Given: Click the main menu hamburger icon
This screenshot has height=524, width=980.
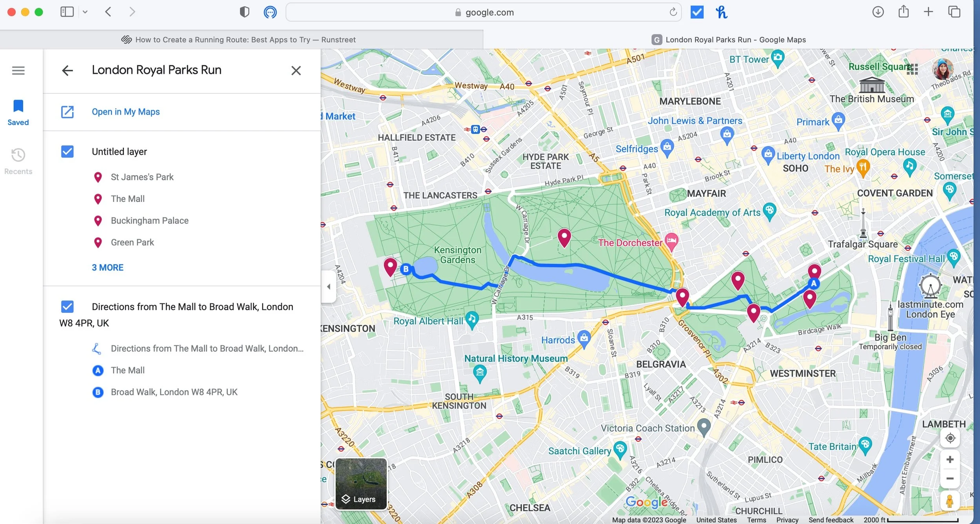Looking at the screenshot, I should point(18,71).
